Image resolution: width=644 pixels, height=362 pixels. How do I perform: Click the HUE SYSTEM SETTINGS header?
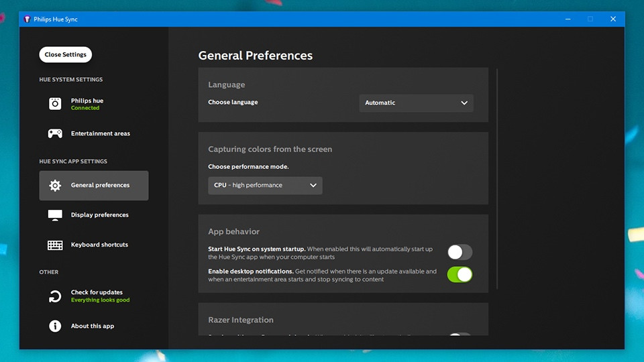[70, 80]
